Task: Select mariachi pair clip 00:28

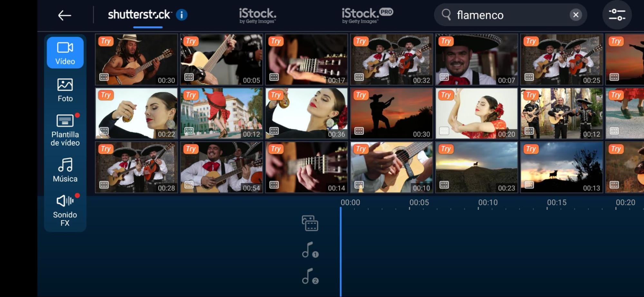Action: tap(137, 167)
